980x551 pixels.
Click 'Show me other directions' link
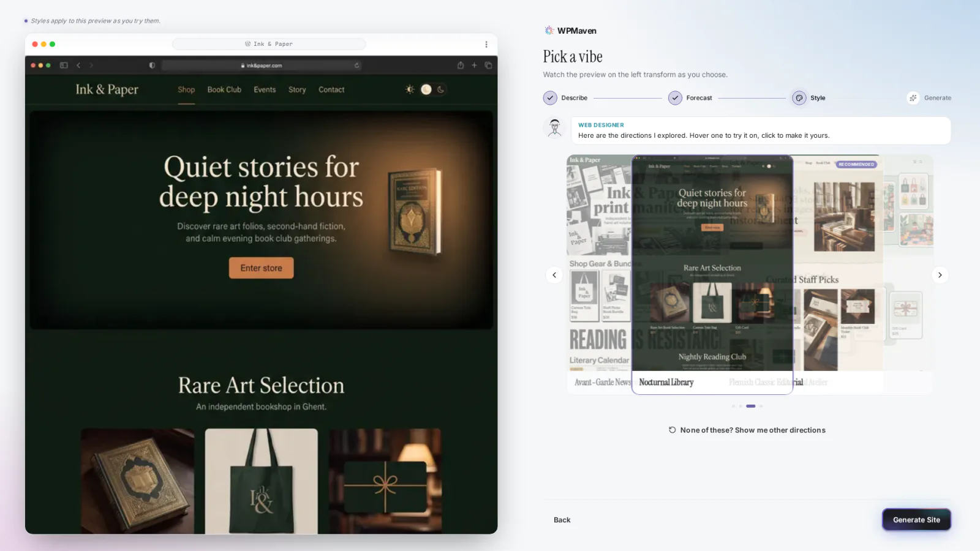pos(747,430)
